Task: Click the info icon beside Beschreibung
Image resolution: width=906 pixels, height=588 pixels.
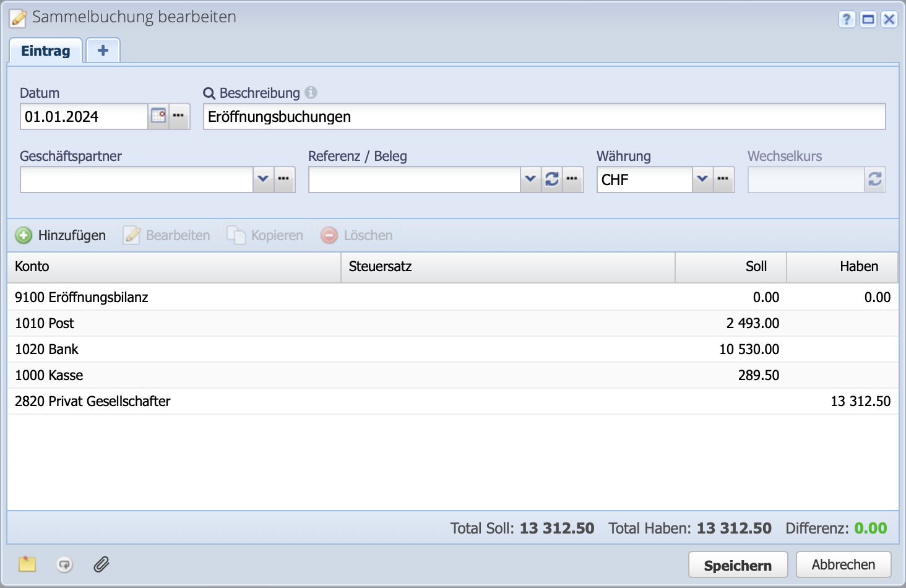Action: [311, 92]
